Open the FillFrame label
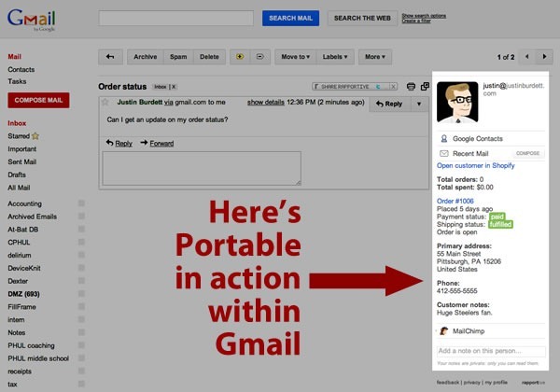 (21, 307)
